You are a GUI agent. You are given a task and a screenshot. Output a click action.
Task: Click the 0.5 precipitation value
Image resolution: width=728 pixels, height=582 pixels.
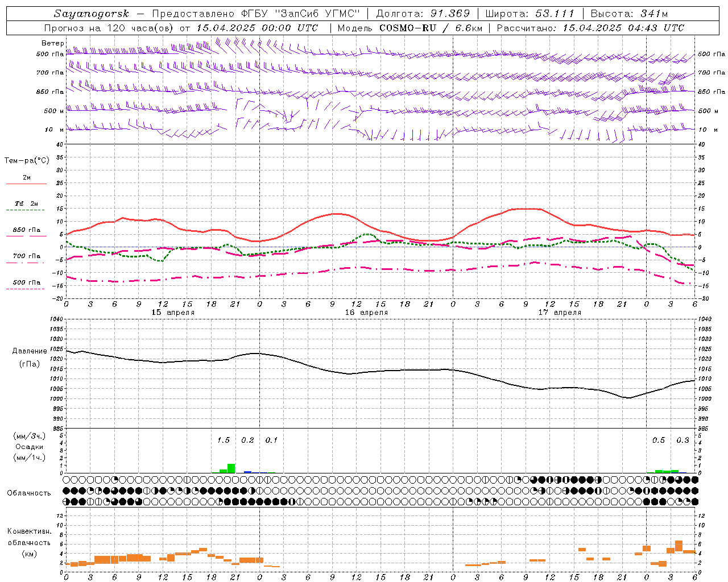(659, 440)
